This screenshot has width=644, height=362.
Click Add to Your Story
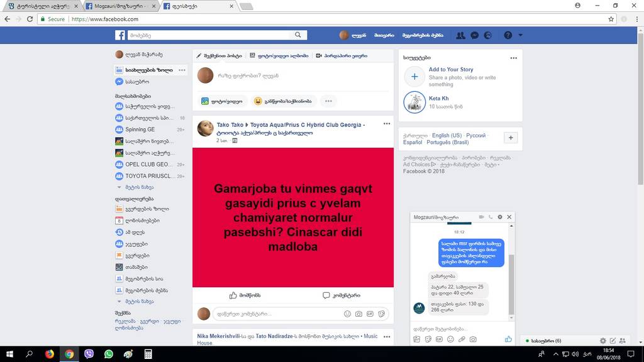451,69
